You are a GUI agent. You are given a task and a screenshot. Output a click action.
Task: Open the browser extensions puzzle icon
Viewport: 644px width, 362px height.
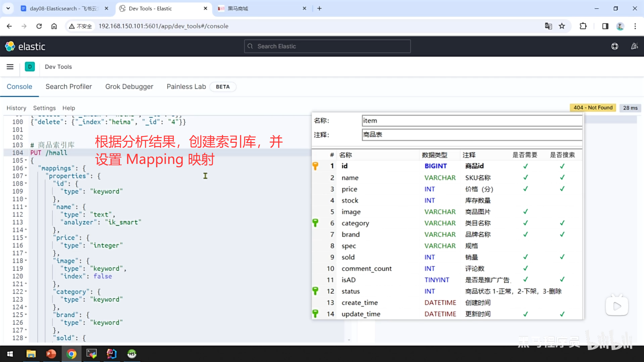pos(583,26)
